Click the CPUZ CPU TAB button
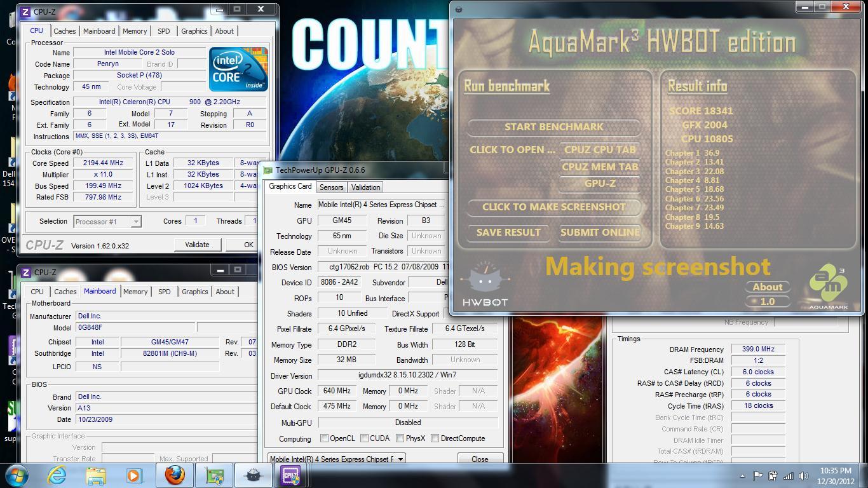Screen dimensions: 868x488 [600, 150]
